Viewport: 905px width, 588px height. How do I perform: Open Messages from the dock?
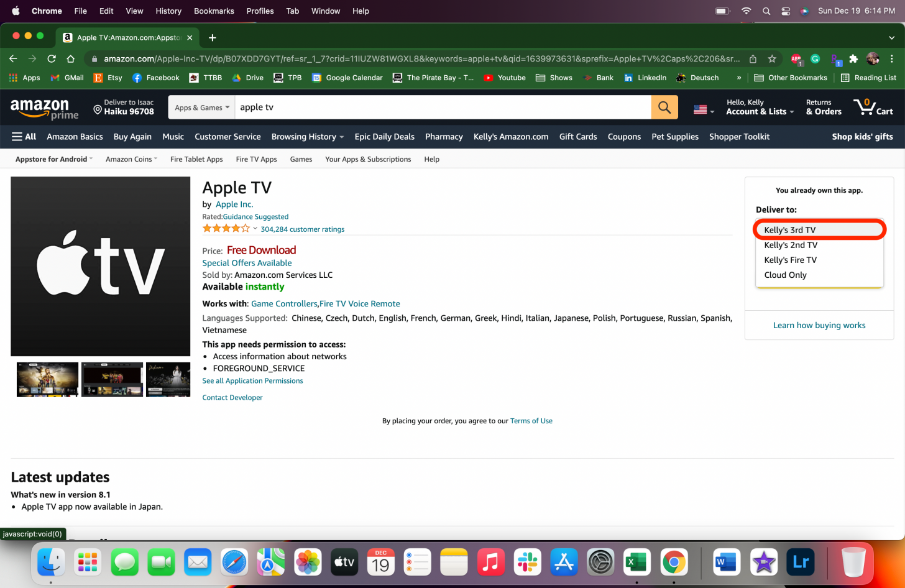pyautogui.click(x=124, y=563)
